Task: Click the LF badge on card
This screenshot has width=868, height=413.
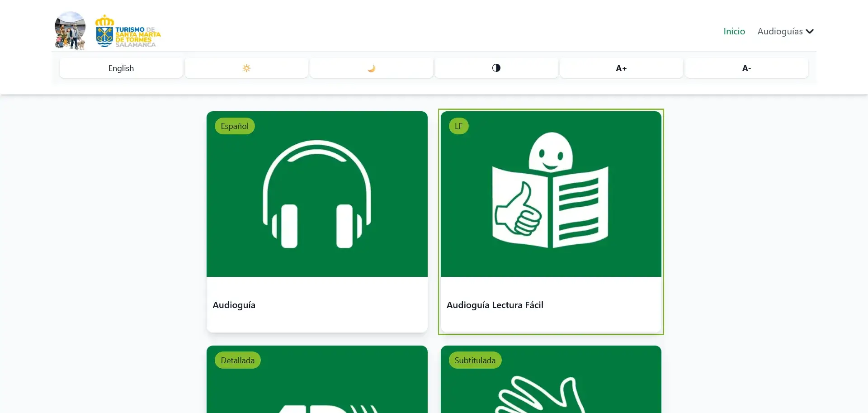Action: (x=458, y=126)
